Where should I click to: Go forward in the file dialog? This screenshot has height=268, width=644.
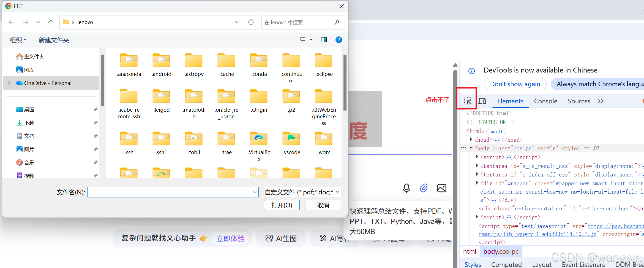26,22
